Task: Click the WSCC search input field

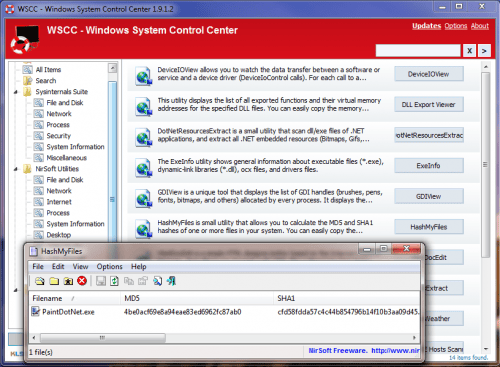Action: point(418,51)
